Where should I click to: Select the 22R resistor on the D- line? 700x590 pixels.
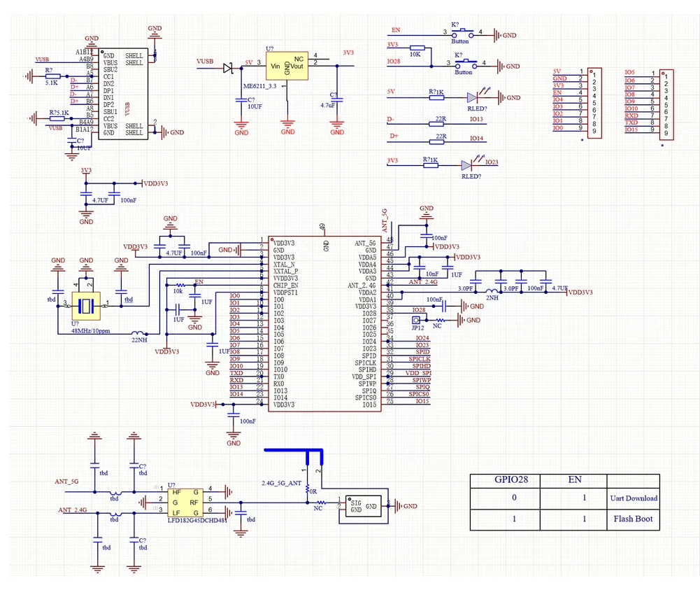tap(439, 123)
